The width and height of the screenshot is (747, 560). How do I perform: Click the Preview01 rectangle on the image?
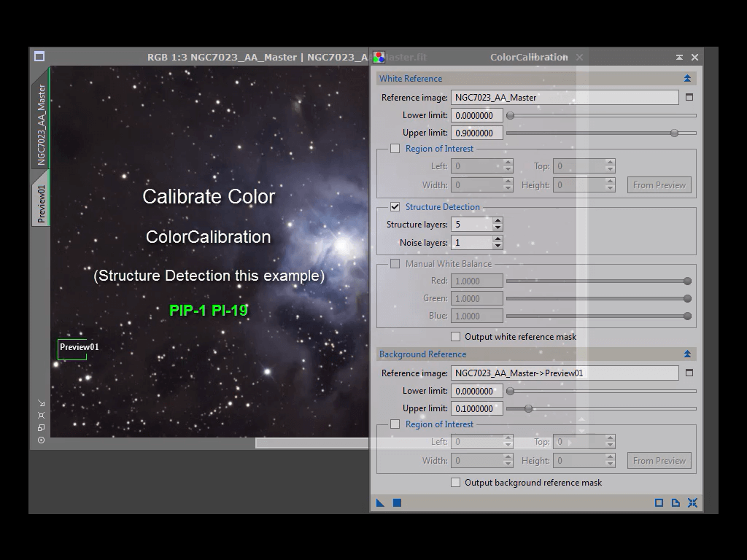pos(72,349)
